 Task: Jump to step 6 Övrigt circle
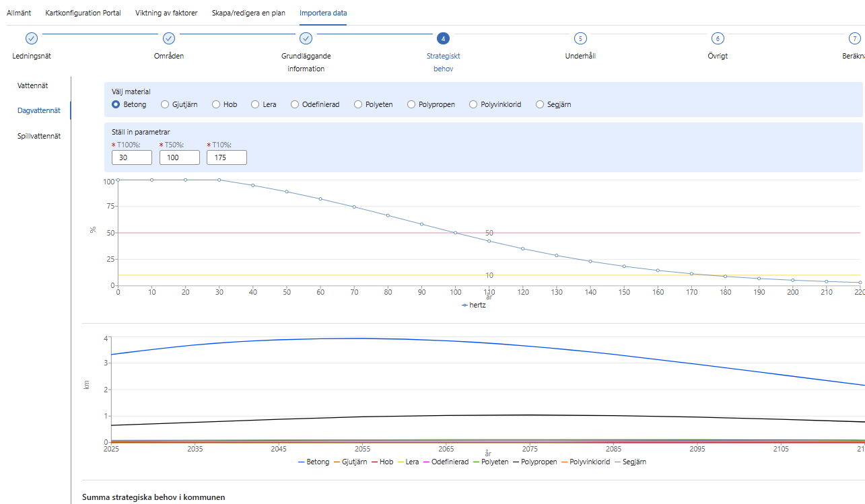718,38
